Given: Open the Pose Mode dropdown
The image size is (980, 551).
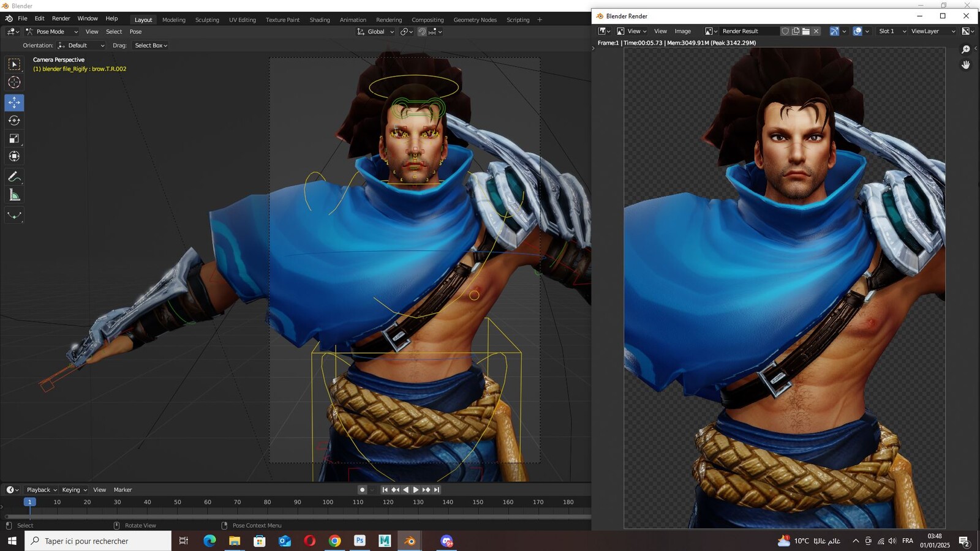Looking at the screenshot, I should [51, 32].
